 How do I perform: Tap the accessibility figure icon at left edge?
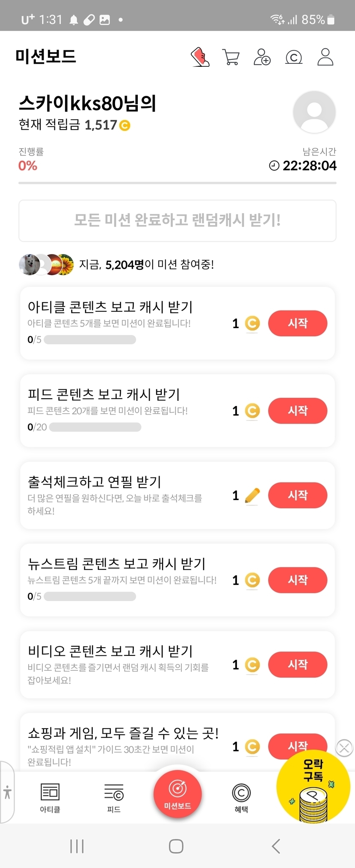pyautogui.click(x=7, y=792)
